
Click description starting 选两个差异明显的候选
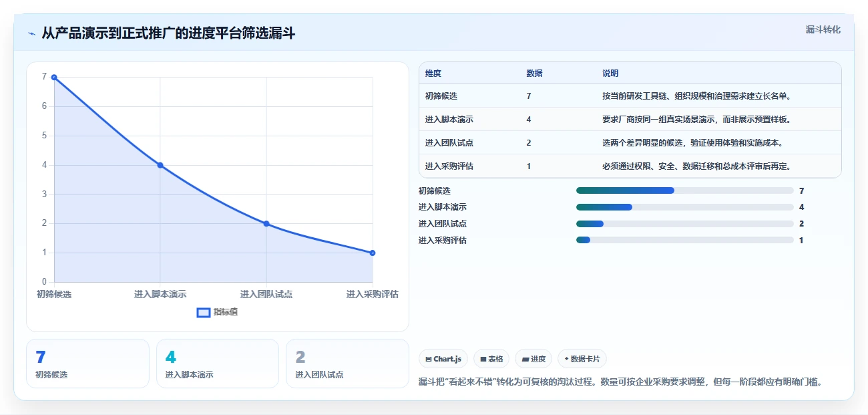(x=692, y=143)
